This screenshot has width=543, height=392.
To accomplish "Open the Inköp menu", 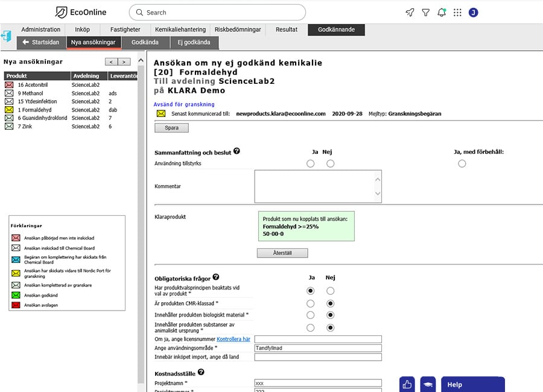I will coord(83,30).
